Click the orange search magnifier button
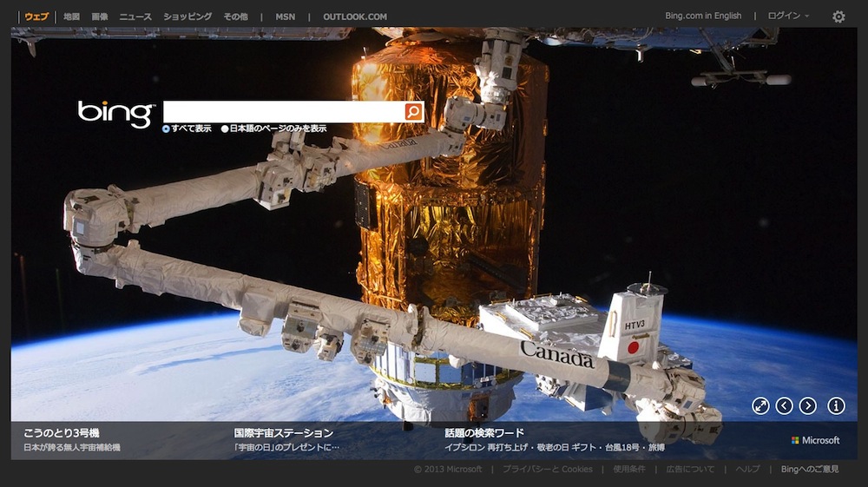 [x=414, y=112]
